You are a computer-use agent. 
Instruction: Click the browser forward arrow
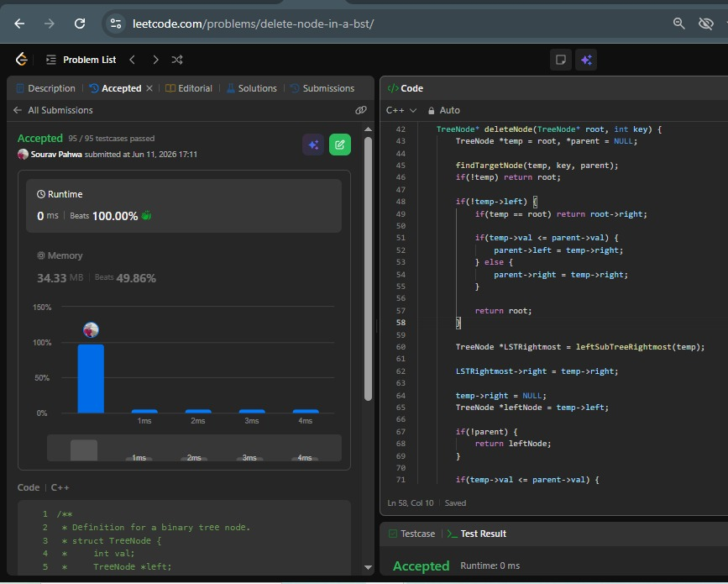[50, 24]
